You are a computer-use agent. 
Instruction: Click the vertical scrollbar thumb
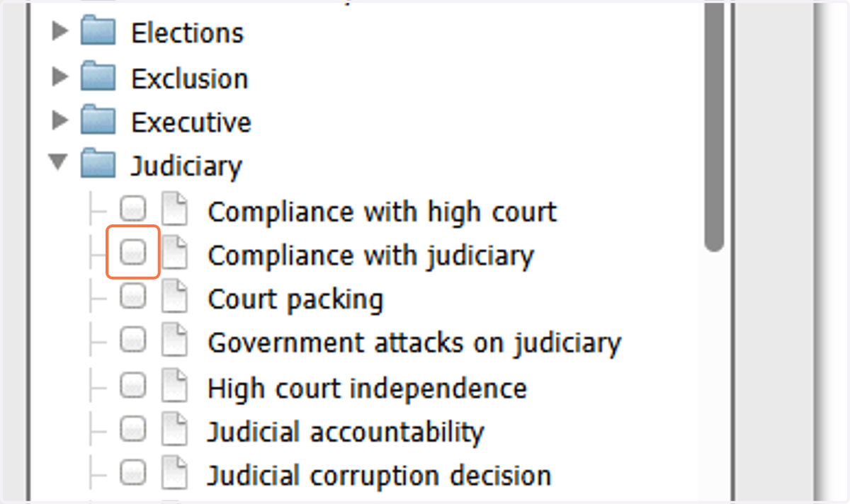pos(714,126)
